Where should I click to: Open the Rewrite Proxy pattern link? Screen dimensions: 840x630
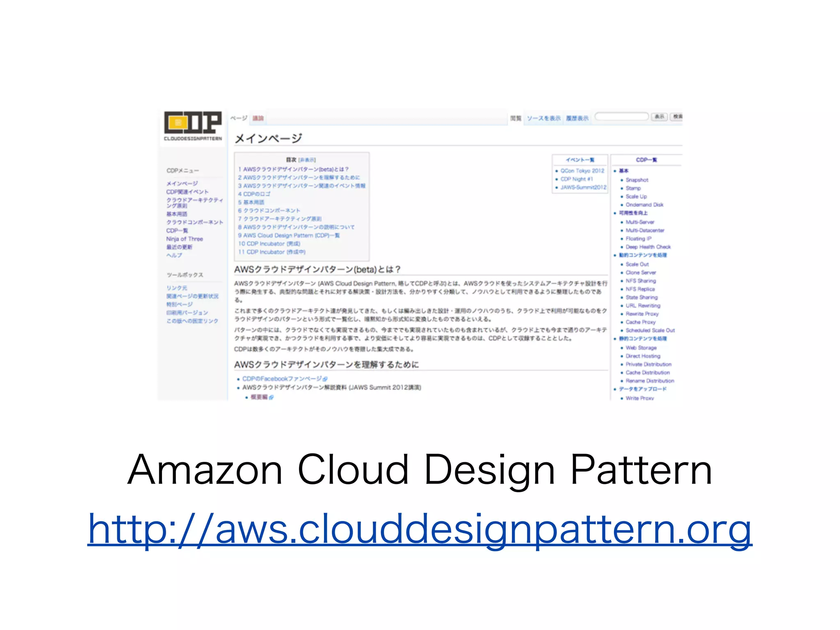(x=642, y=314)
